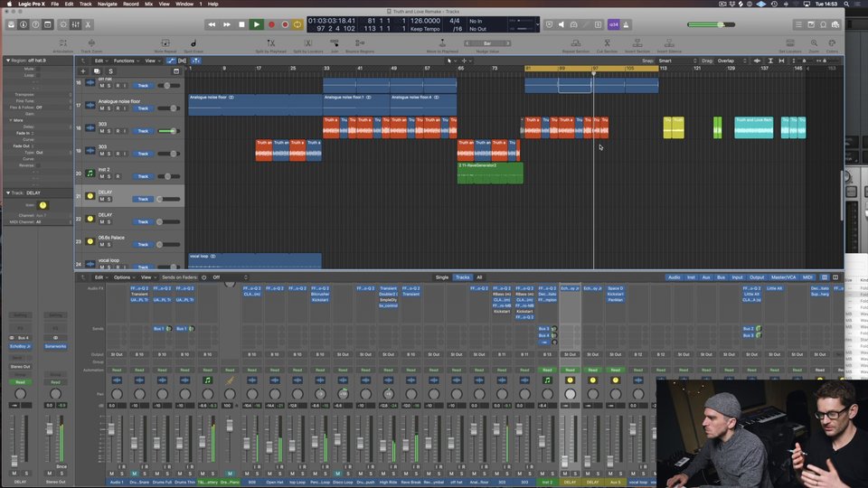Click Bounce Regions toolbar icon
This screenshot has height=488, width=868.
click(x=360, y=43)
